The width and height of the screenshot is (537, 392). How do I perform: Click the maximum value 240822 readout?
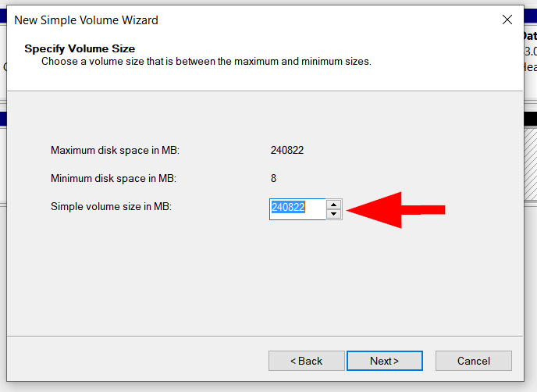click(x=287, y=150)
